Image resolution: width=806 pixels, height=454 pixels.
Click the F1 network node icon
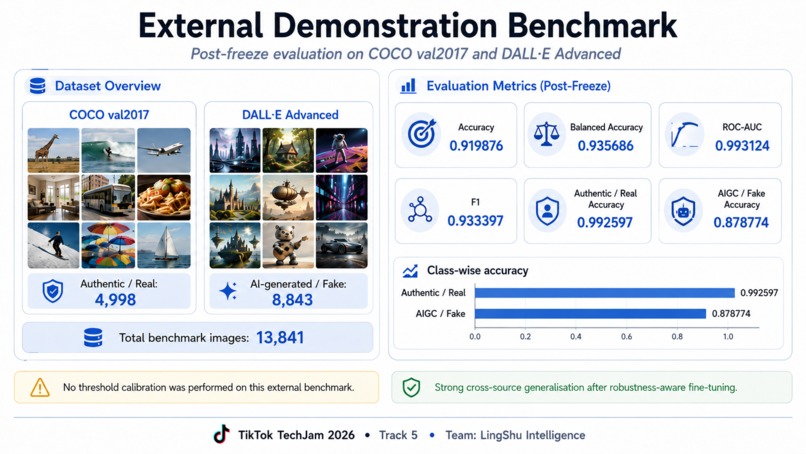pyautogui.click(x=420, y=210)
